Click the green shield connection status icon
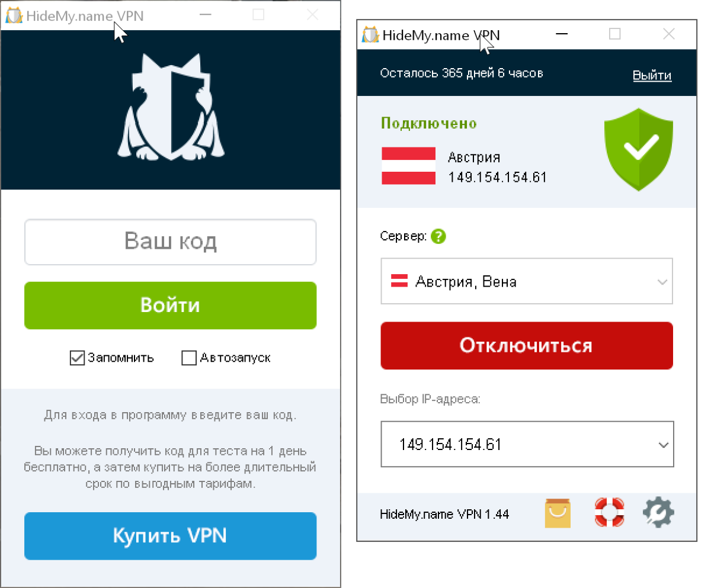The image size is (711, 588). [639, 149]
